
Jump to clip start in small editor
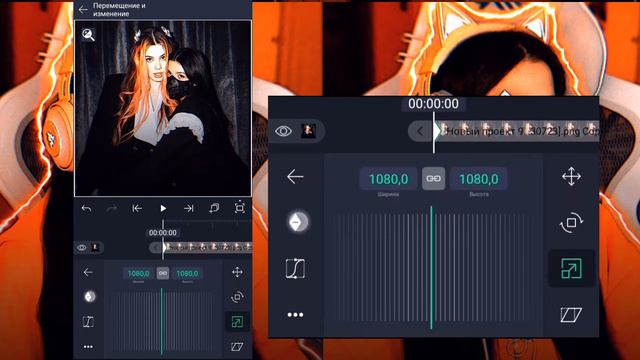point(137,209)
